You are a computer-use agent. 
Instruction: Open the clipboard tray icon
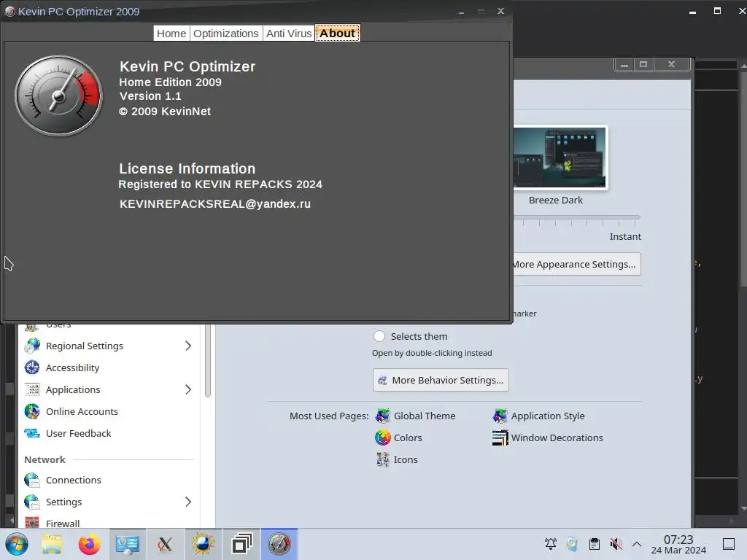[594, 544]
